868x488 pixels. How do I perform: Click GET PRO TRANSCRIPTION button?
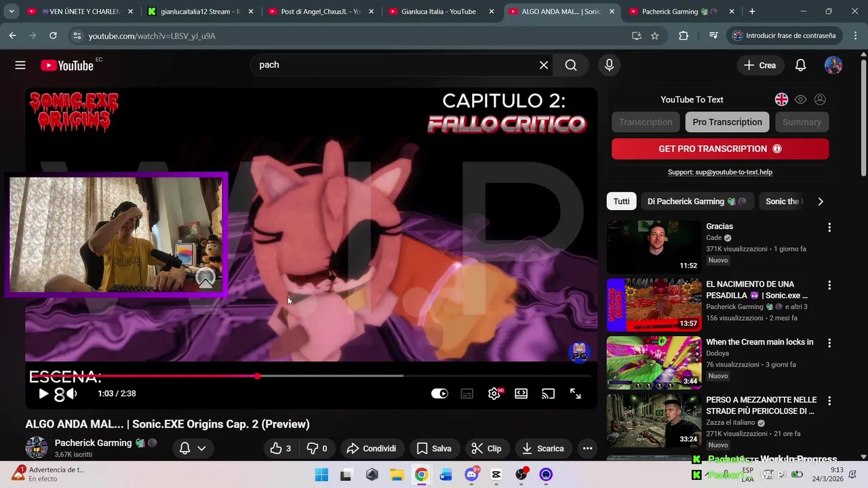coord(720,149)
